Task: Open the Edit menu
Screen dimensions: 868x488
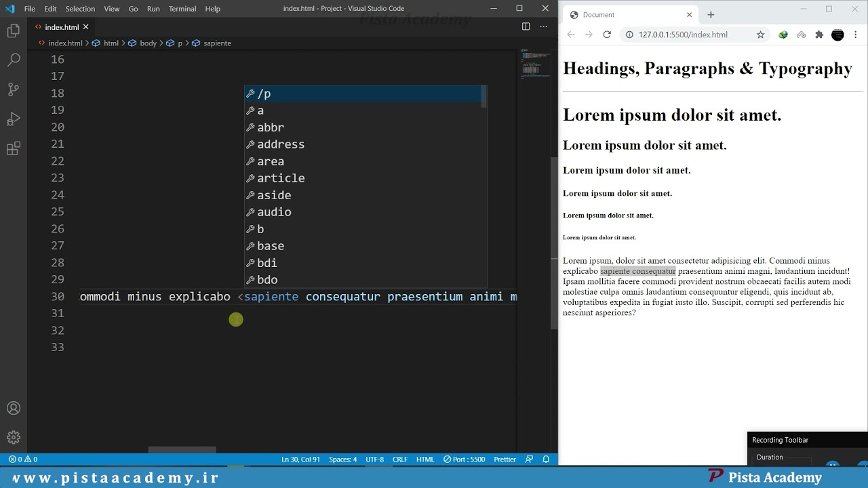Action: click(51, 9)
